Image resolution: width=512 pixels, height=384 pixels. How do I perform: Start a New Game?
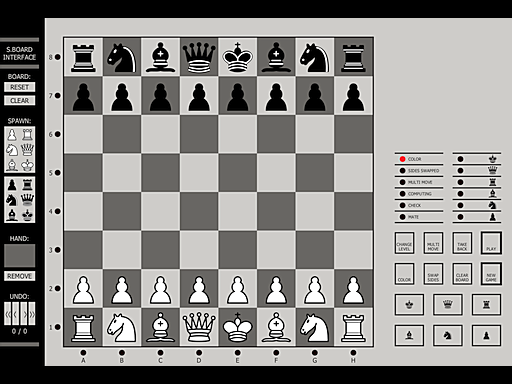[x=491, y=274]
